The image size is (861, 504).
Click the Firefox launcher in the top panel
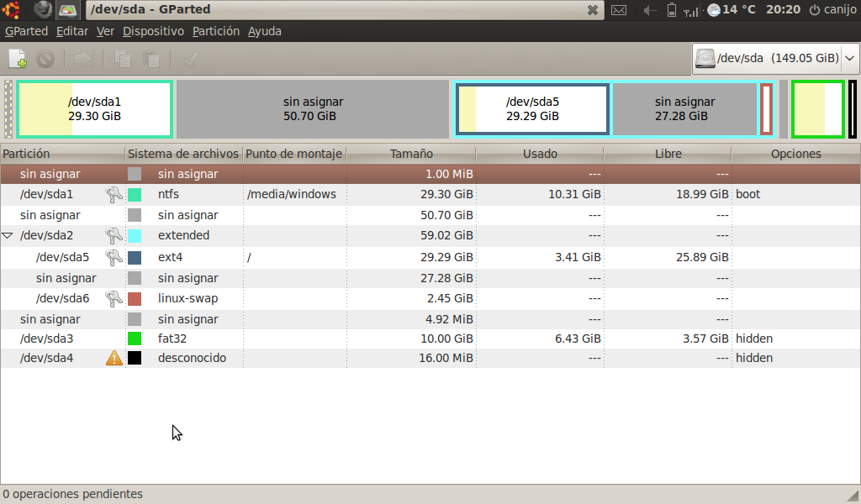coord(43,9)
